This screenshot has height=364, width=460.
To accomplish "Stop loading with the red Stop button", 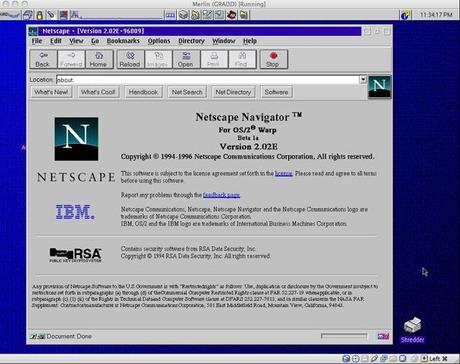I will point(273,59).
